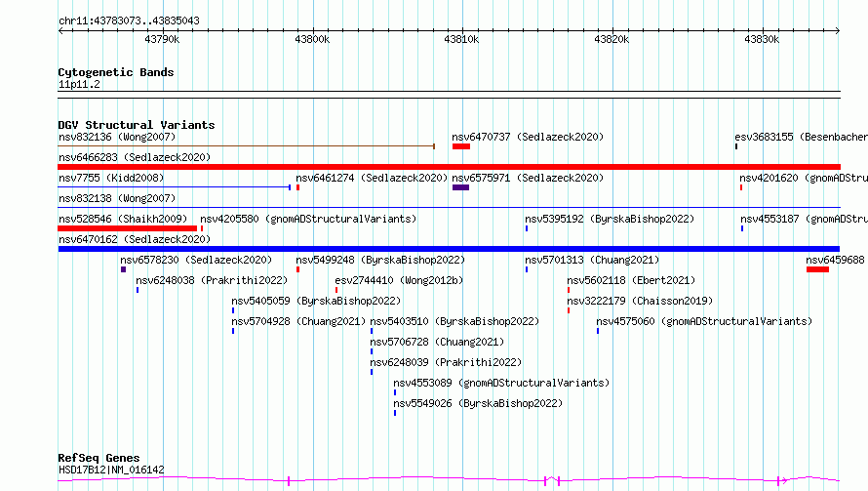This screenshot has height=491, width=868.
Task: Select the purple nsv6575971 variant block
Action: tap(460, 187)
